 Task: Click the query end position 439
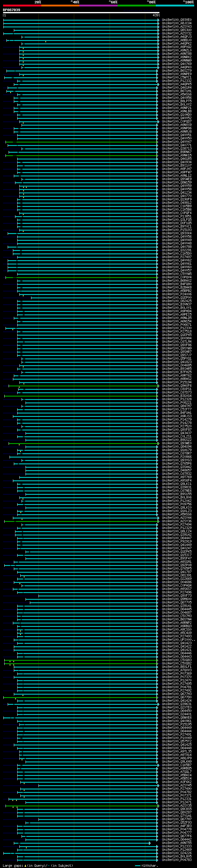tap(155, 15)
